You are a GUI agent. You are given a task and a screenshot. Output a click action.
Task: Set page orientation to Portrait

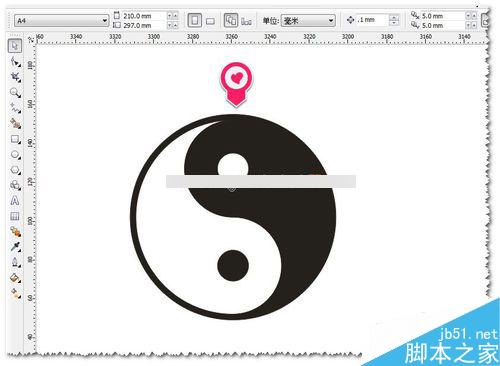[195, 21]
